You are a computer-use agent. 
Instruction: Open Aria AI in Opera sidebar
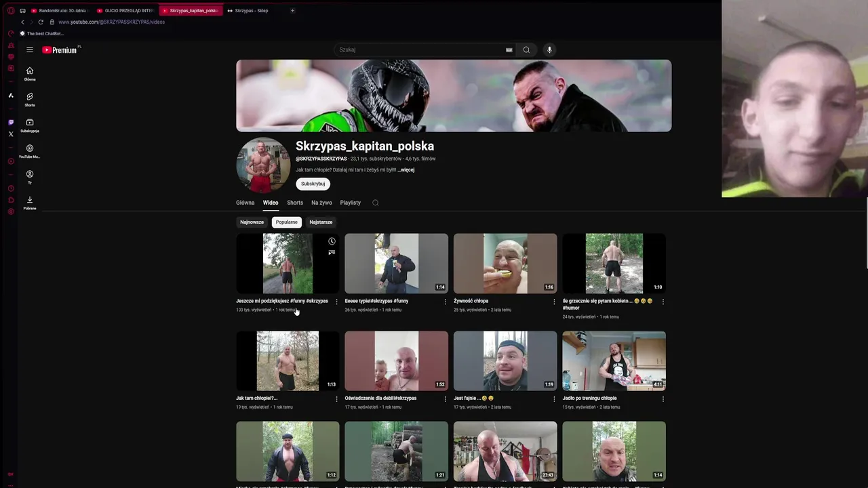pyautogui.click(x=11, y=96)
